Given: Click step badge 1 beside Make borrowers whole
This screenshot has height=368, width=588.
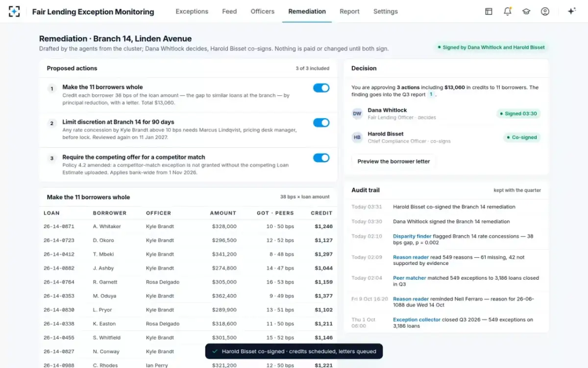Looking at the screenshot, I should [52, 89].
